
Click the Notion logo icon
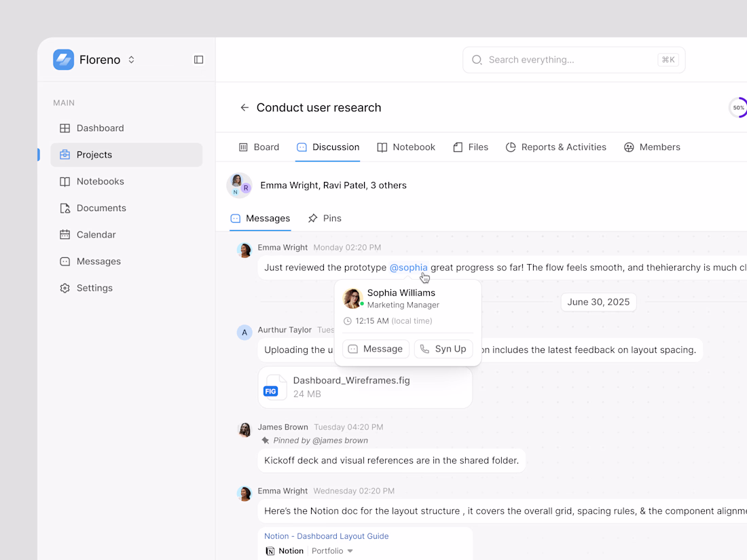click(270, 551)
